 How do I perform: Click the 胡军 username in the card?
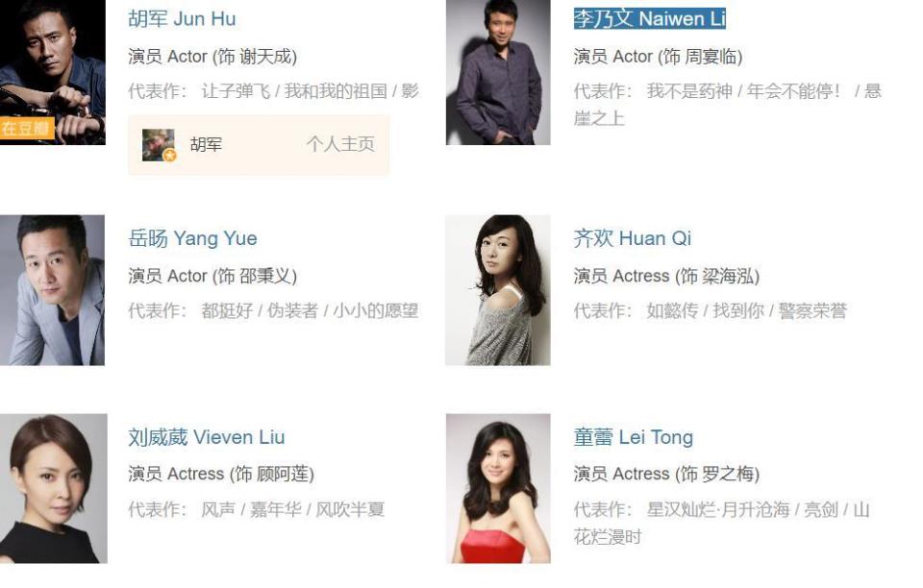(206, 144)
